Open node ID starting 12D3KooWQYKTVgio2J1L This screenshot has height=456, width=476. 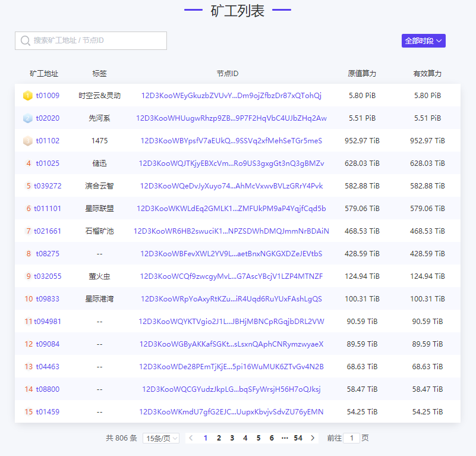(x=231, y=322)
